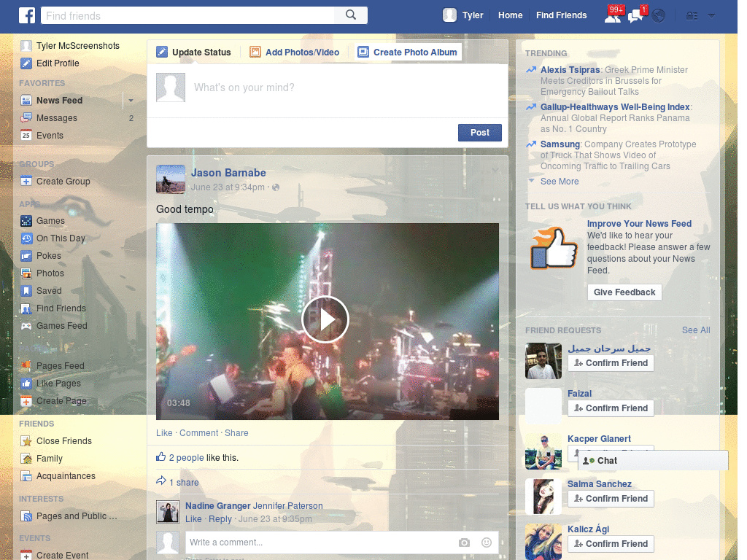Screen dimensions: 747x560
Task: Open Saved bookmark icon
Action: coord(26,291)
